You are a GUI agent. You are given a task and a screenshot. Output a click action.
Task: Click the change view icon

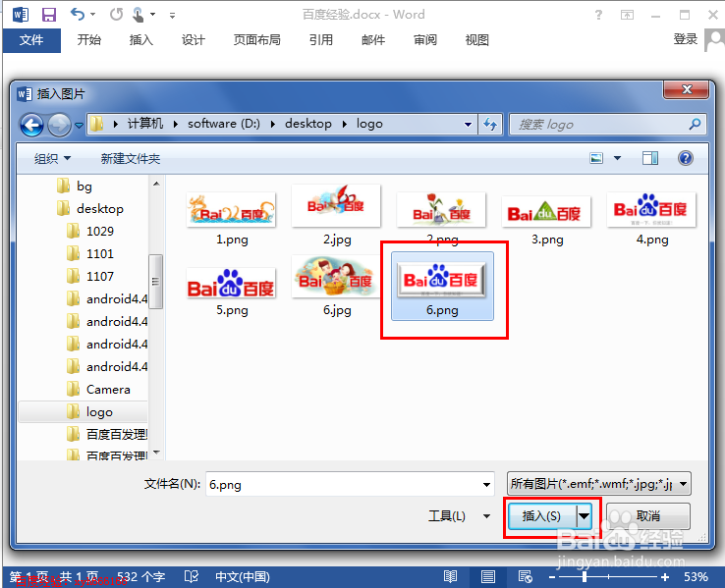point(596,158)
